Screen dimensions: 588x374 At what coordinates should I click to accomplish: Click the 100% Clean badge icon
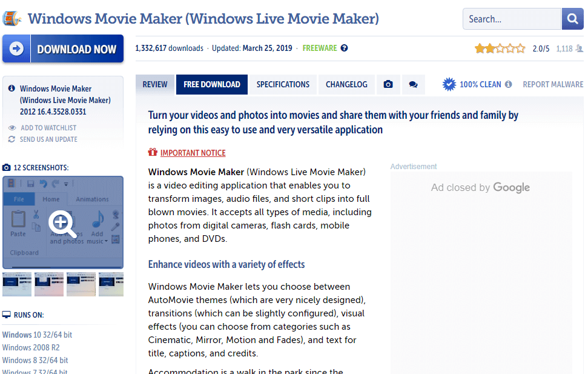coord(449,84)
